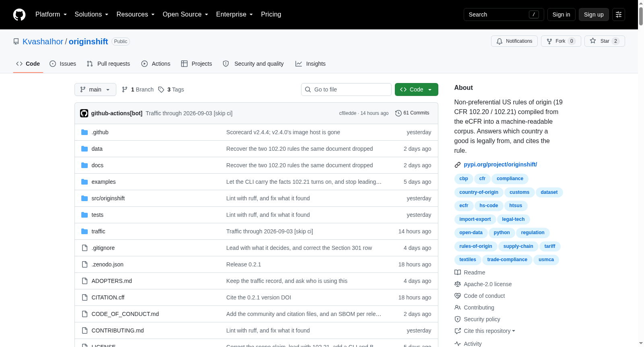Select the trade-compliance topic tag

tap(507, 260)
